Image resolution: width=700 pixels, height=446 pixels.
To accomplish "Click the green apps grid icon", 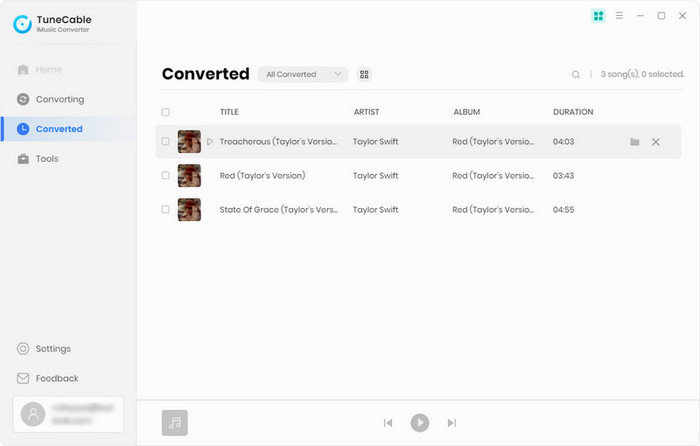I will coord(598,16).
